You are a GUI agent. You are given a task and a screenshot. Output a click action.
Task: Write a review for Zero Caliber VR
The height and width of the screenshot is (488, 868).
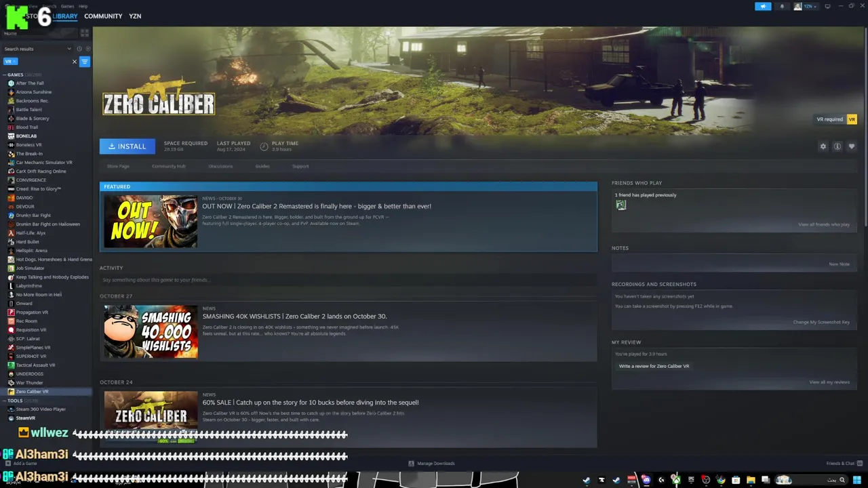click(654, 366)
